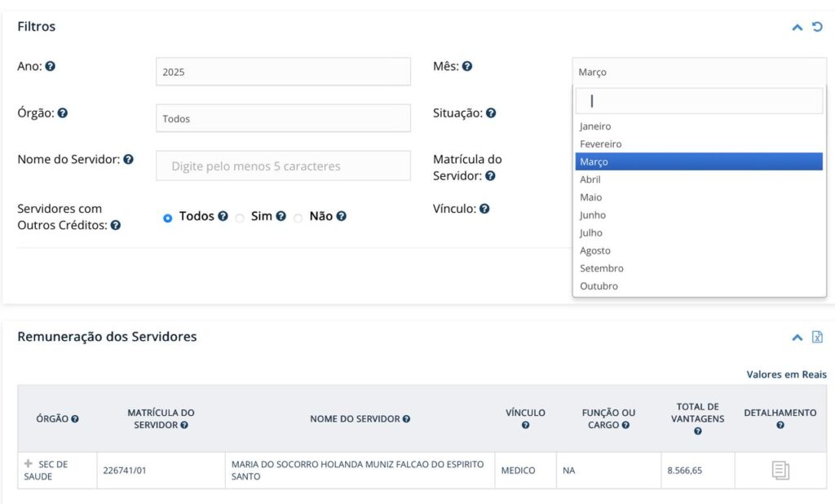Expand the SEC DE SAUDE row
The width and height of the screenshot is (835, 504).
point(29,464)
